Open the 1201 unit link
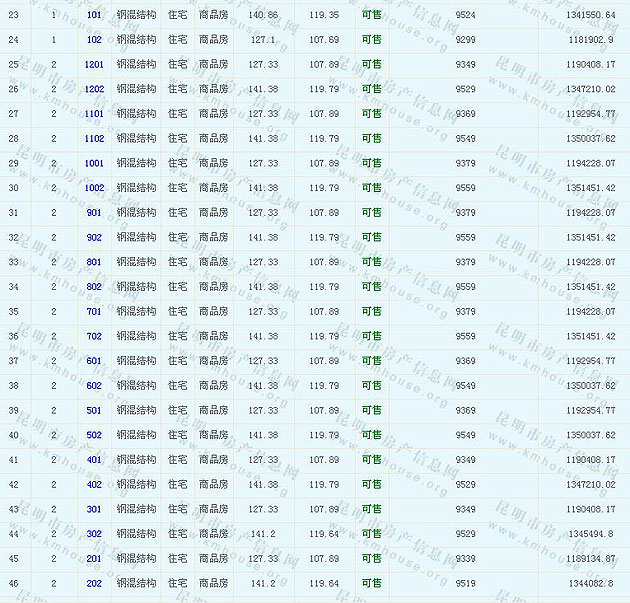The image size is (630, 603). pos(94,64)
